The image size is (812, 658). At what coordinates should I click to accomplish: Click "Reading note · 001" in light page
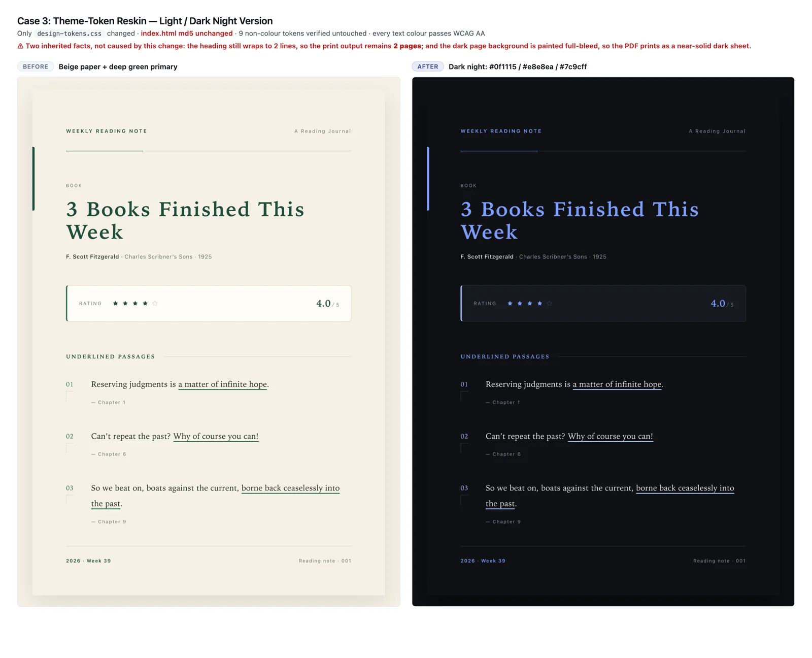point(325,561)
